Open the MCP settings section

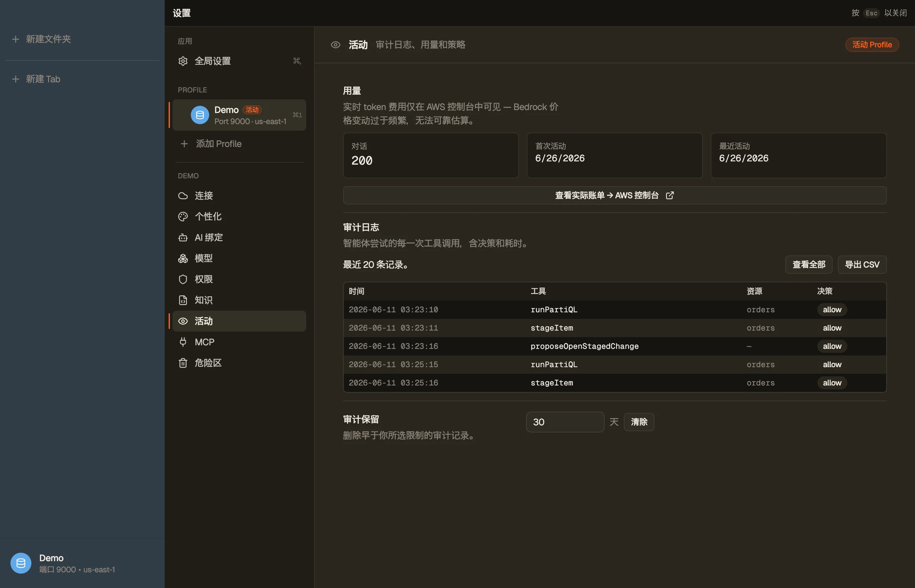click(239, 342)
